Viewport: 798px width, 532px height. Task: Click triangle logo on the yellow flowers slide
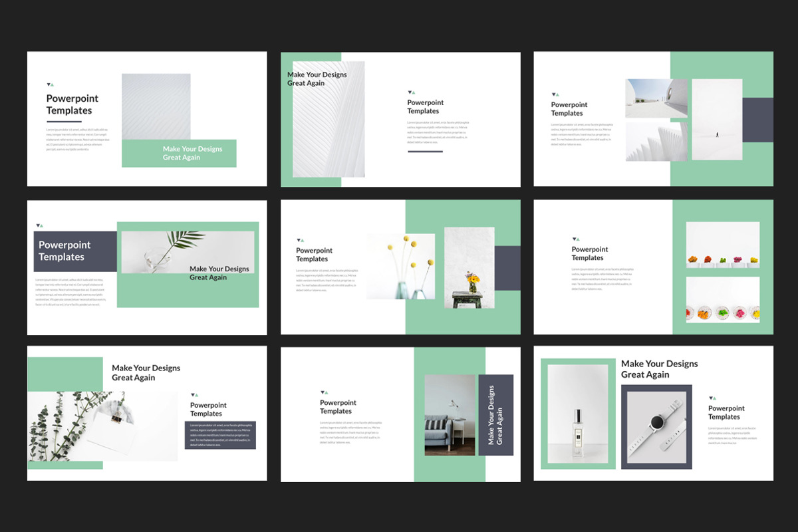(x=300, y=240)
